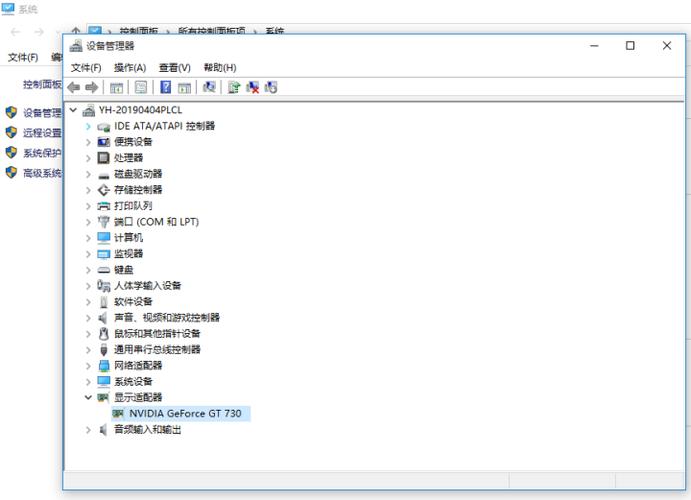Viewport: 691px width, 500px height.
Task: Click the Disable device icon with red X
Action: [x=253, y=87]
